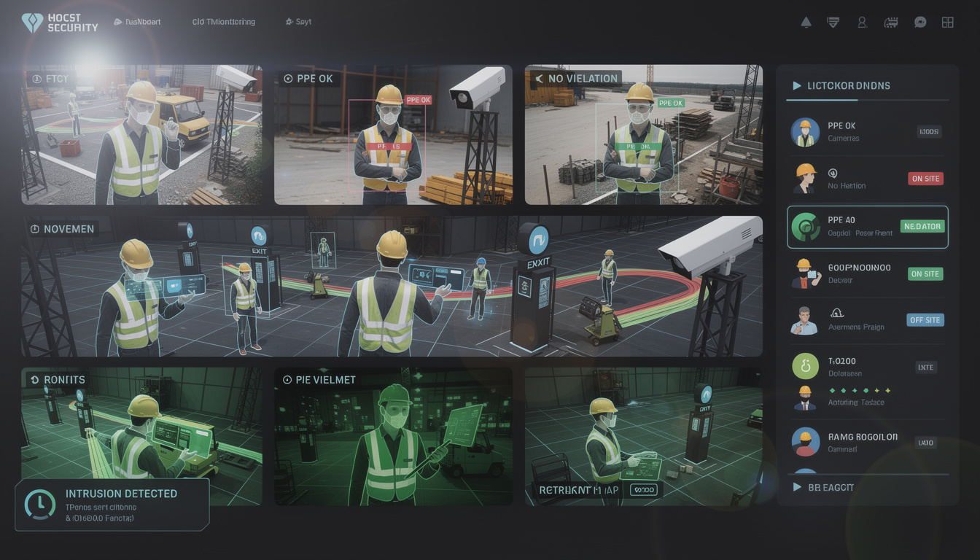Select the shield security icon in top bar
This screenshot has height=560, width=980.
pyautogui.click(x=833, y=22)
